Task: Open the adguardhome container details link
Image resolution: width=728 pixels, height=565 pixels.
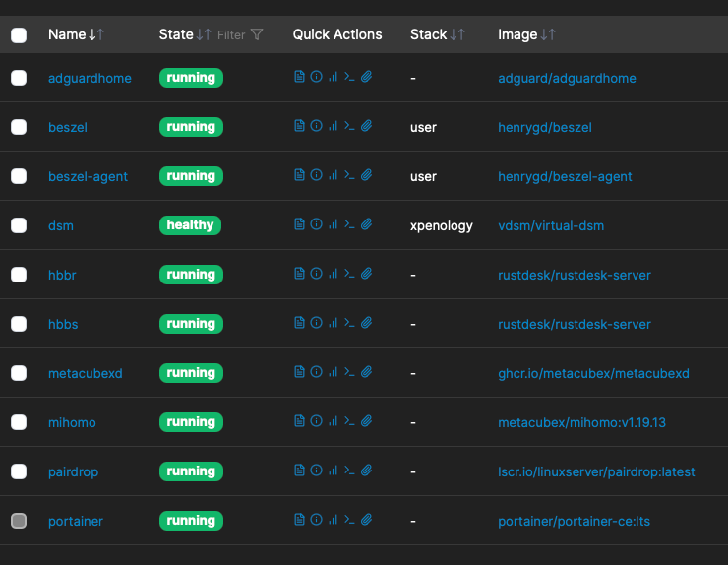Action: coord(90,78)
